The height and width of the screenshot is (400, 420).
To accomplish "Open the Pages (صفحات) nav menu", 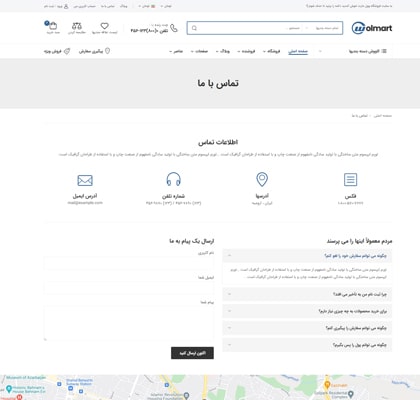I will point(199,51).
